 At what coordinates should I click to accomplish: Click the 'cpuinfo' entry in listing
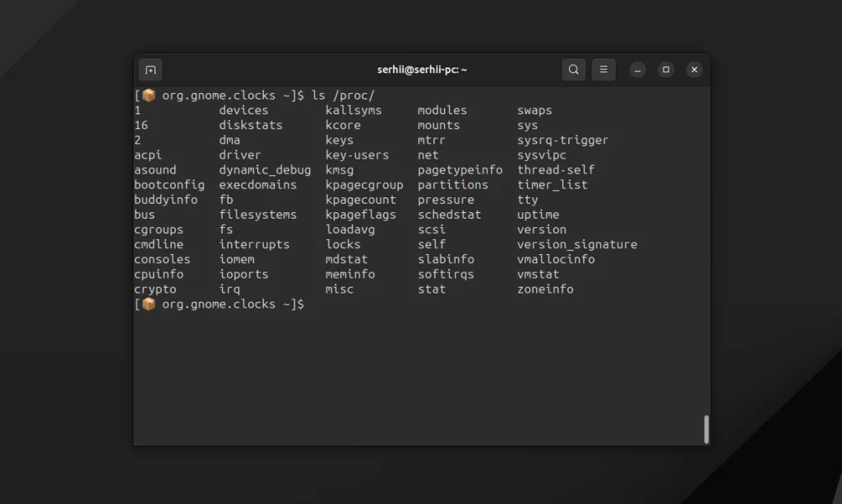(159, 275)
